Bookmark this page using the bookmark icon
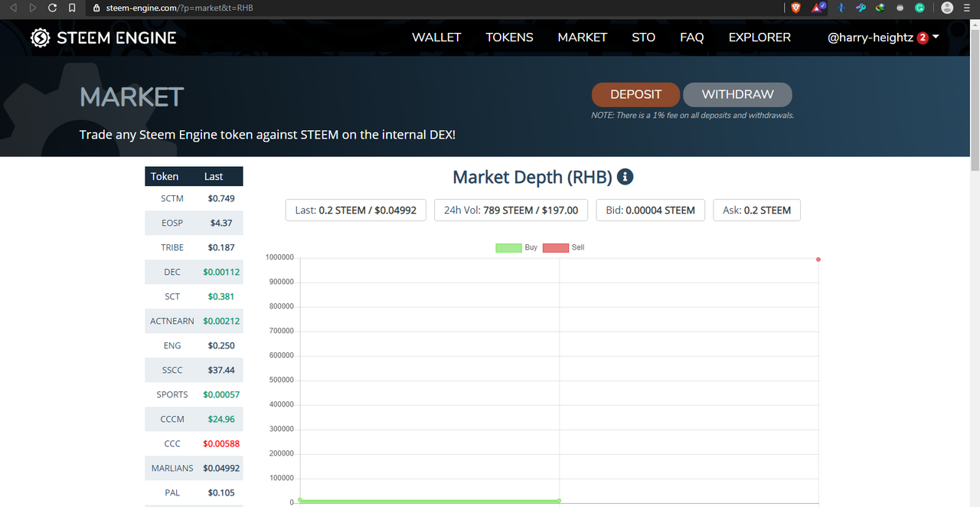 72,8
